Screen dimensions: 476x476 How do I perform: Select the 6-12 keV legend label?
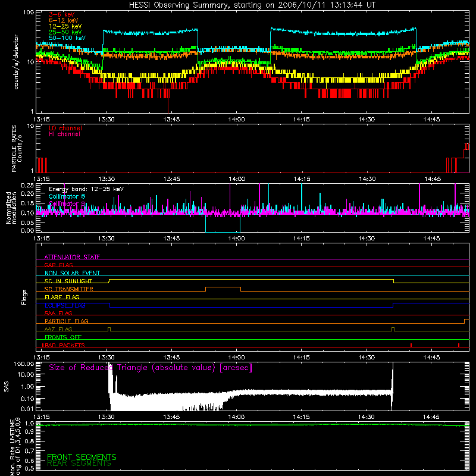pos(64,20)
